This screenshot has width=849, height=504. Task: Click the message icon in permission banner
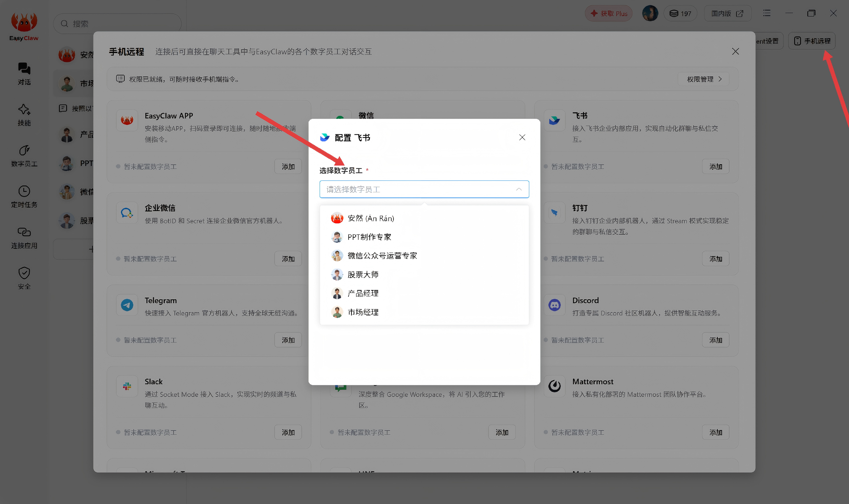point(120,79)
